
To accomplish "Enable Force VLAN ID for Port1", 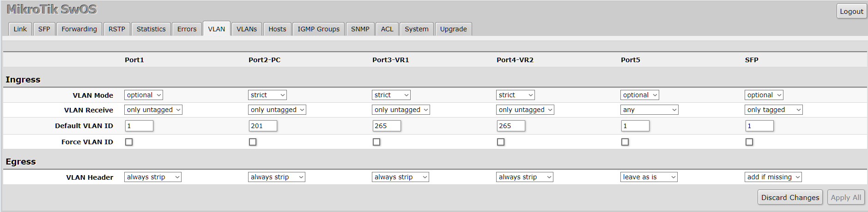I will tap(129, 142).
